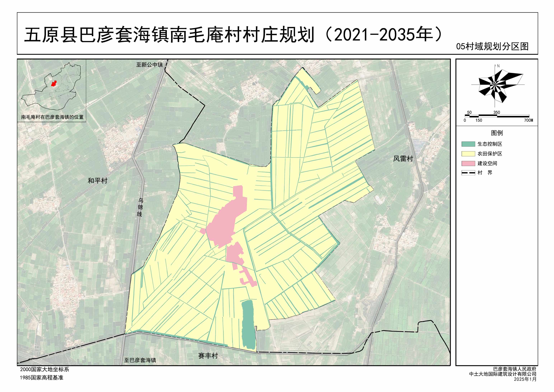Click the 和平村 village label

pyautogui.click(x=97, y=181)
